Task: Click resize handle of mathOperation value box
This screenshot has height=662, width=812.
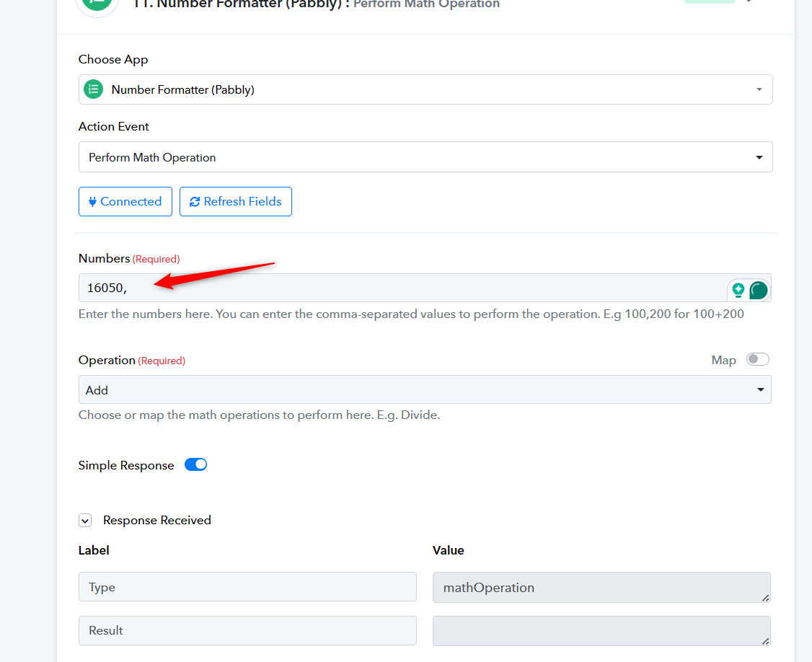Action: [x=765, y=598]
